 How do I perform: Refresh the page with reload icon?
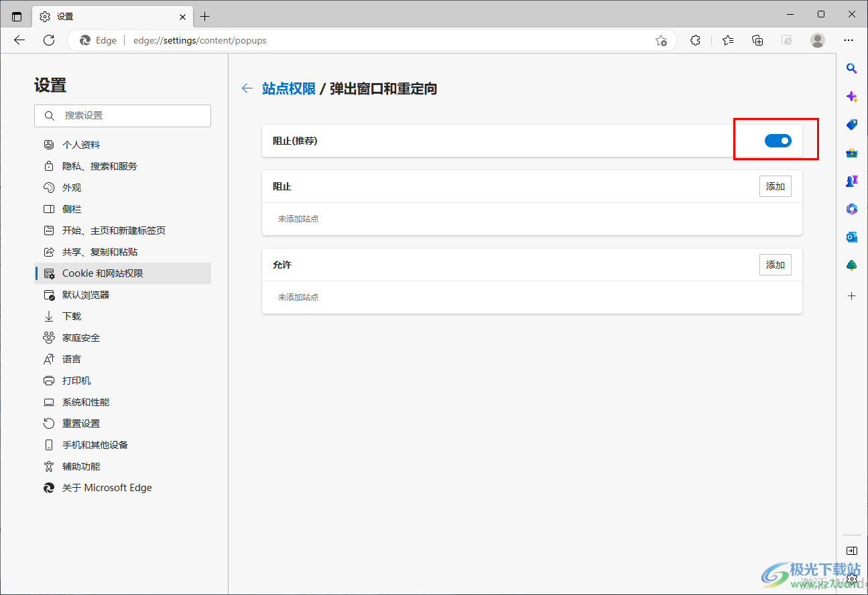49,40
